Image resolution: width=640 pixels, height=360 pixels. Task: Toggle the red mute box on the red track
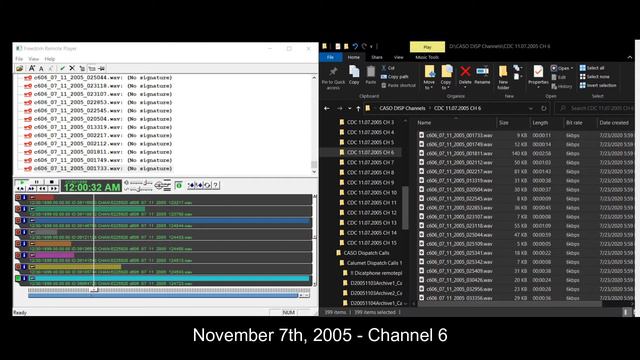(x=18, y=198)
